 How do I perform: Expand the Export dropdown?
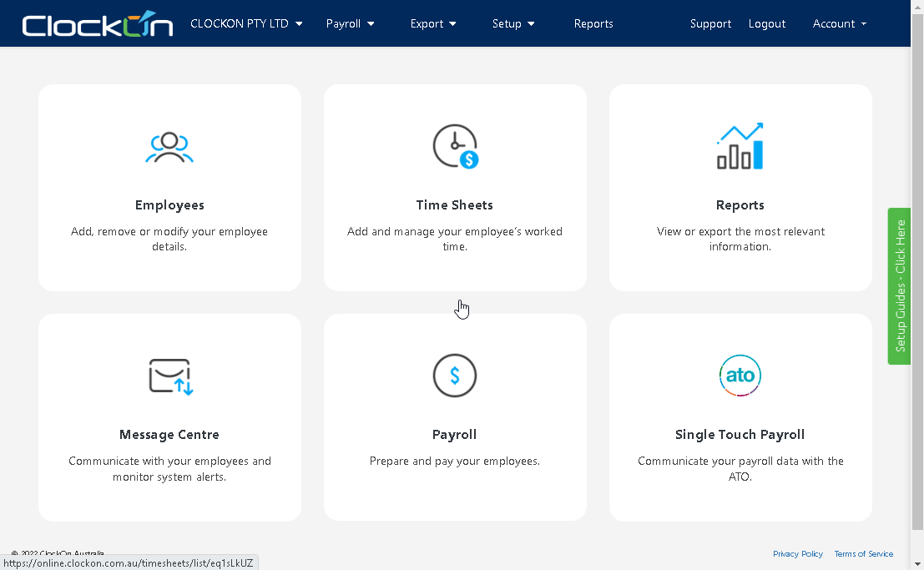pyautogui.click(x=432, y=23)
